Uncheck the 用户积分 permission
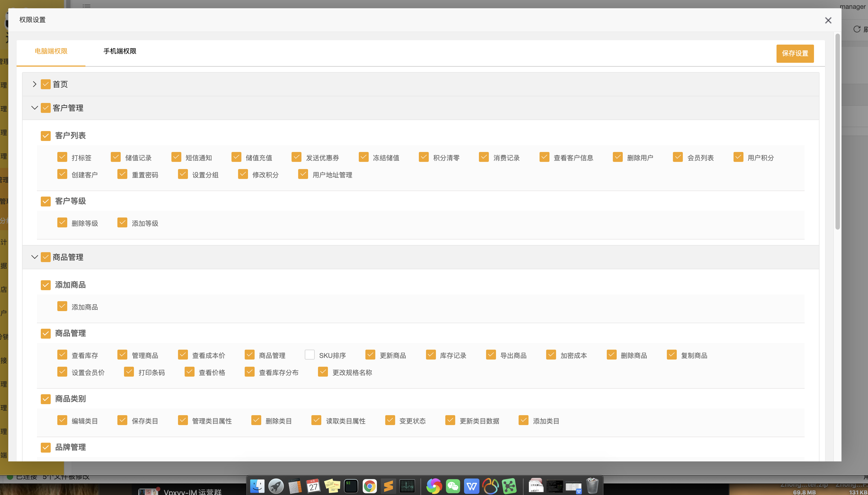 coord(738,157)
